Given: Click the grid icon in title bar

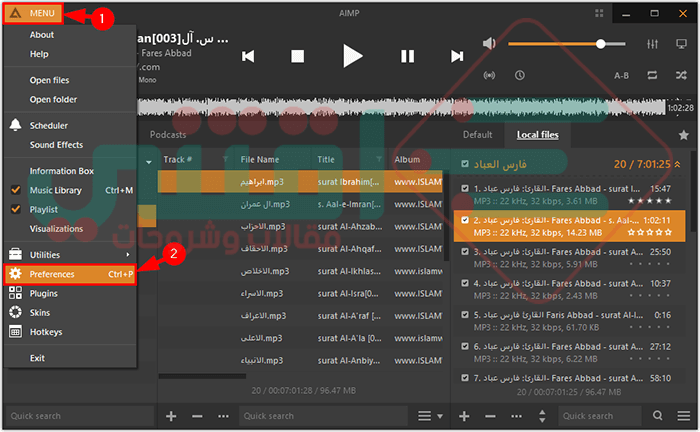Looking at the screenshot, I should 599,13.
